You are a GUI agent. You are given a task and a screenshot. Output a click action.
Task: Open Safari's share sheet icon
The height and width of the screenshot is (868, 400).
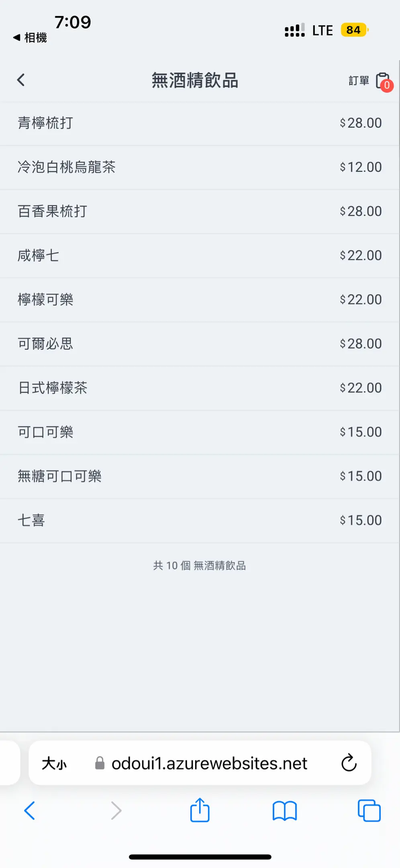200,810
